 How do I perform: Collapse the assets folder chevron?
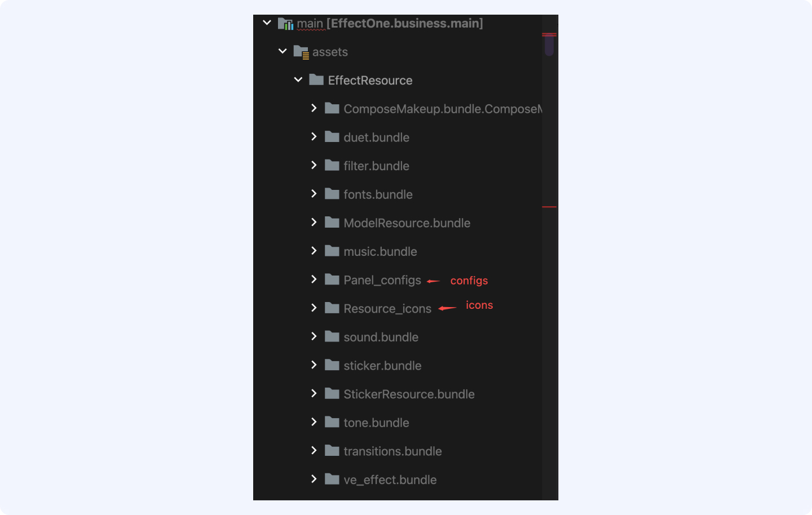(283, 51)
